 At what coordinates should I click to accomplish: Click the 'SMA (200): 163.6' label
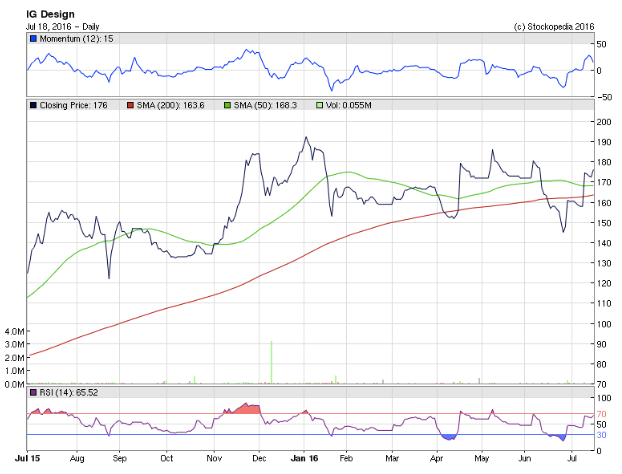tap(171, 105)
